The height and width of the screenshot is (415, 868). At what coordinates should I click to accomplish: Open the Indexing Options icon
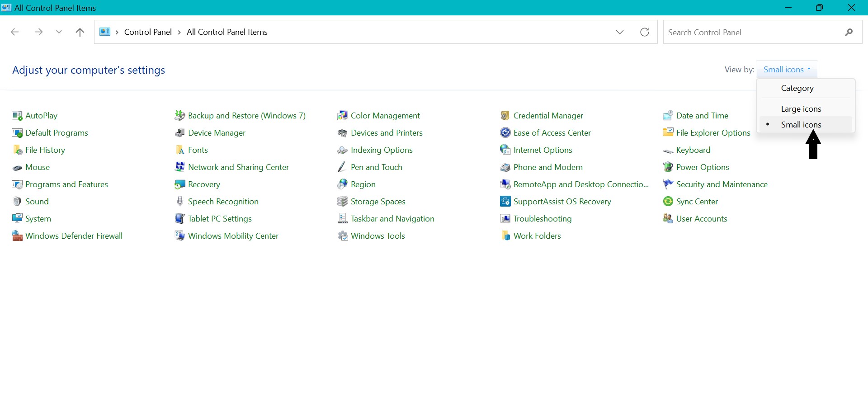pyautogui.click(x=343, y=150)
